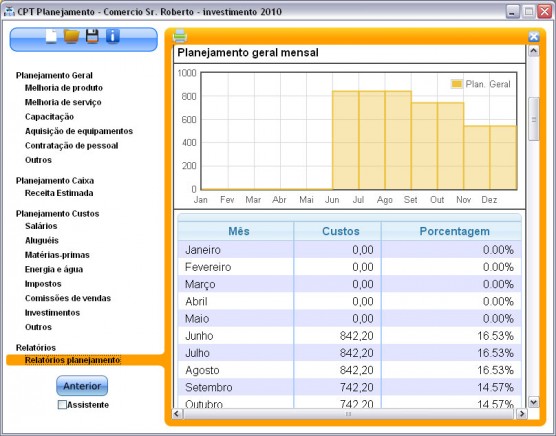
Task: Print the report using the printer icon
Action: (180, 36)
